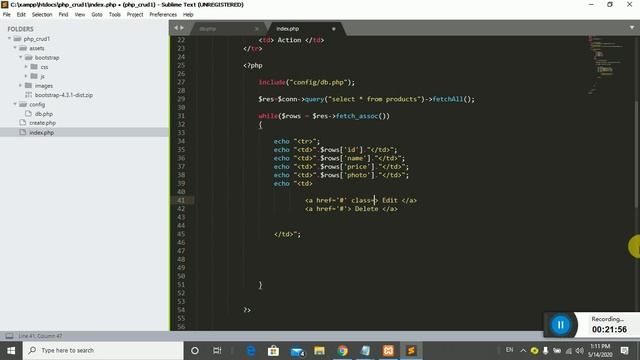This screenshot has height=360, width=640.
Task: Open the Help menu
Action: pyautogui.click(x=188, y=14)
